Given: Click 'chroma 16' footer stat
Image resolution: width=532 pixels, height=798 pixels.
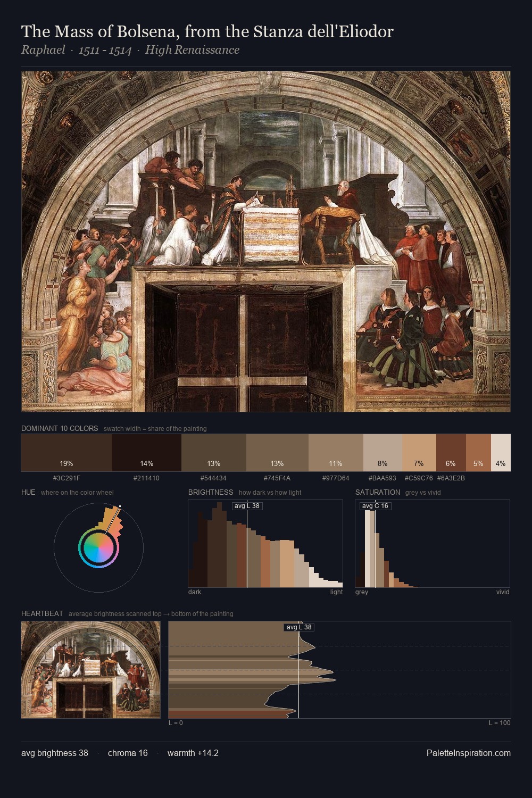Looking at the screenshot, I should [128, 753].
